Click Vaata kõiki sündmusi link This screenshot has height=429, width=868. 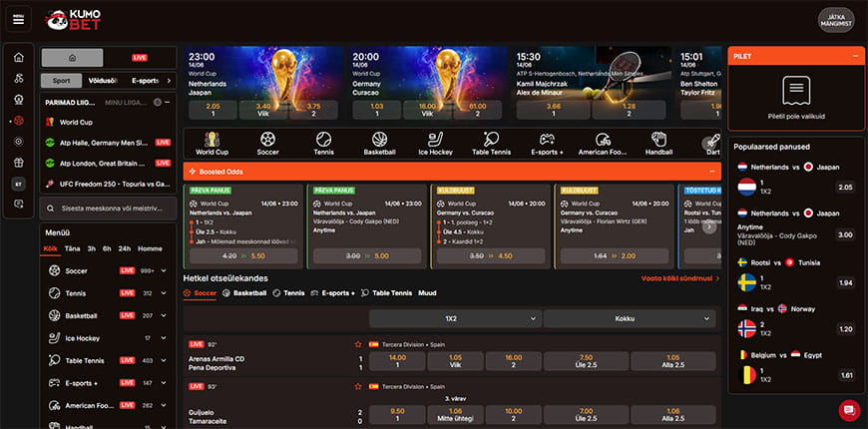[x=680, y=278]
